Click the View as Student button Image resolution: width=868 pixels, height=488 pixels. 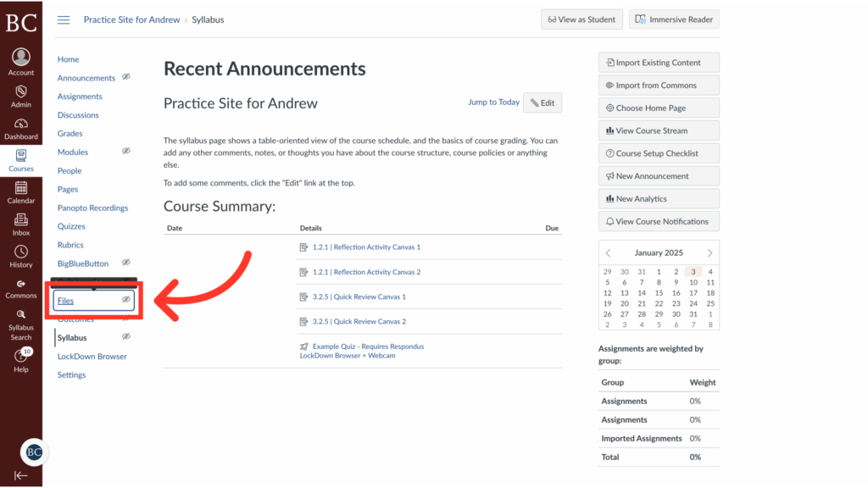tap(581, 19)
